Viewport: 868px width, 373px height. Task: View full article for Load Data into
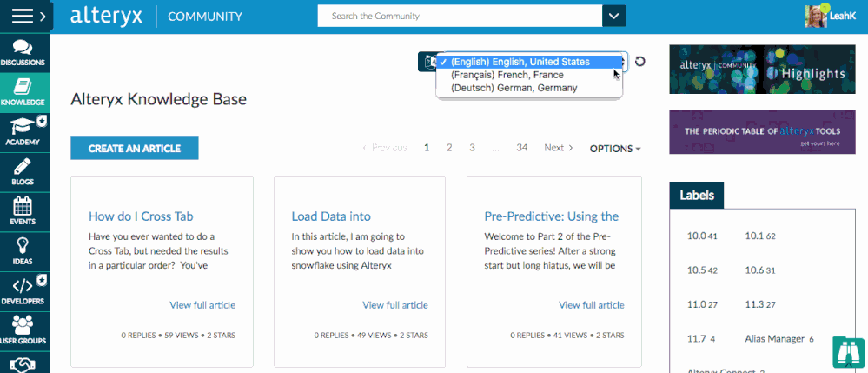[x=395, y=305]
